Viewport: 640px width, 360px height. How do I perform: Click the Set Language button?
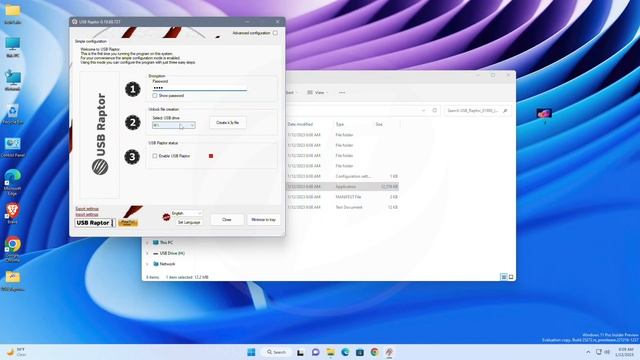click(189, 222)
